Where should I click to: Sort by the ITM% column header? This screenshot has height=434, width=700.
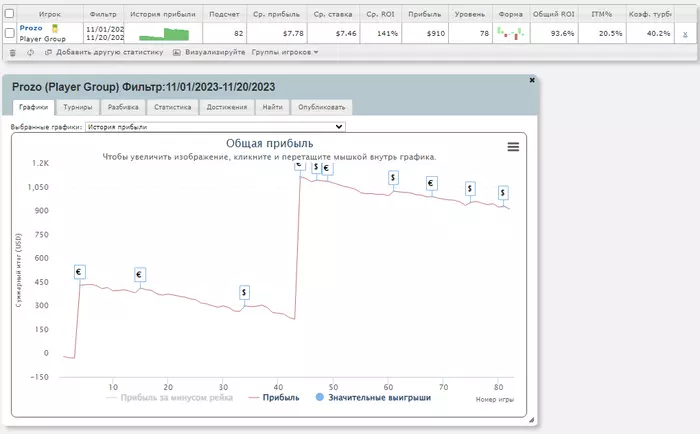pyautogui.click(x=602, y=14)
